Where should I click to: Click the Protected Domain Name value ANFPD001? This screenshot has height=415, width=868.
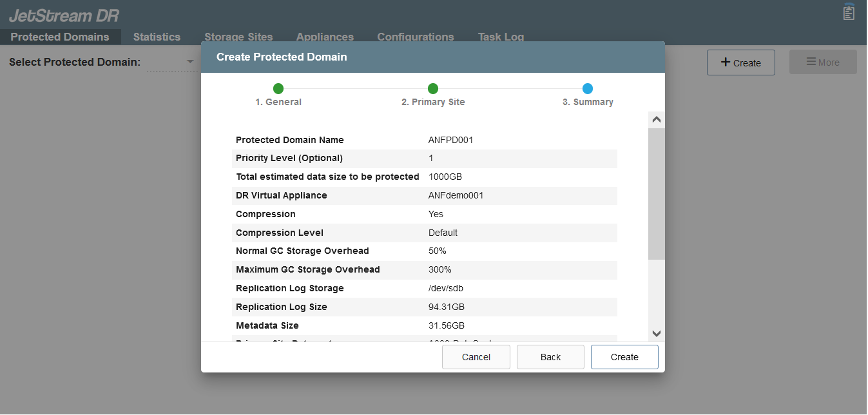point(450,140)
